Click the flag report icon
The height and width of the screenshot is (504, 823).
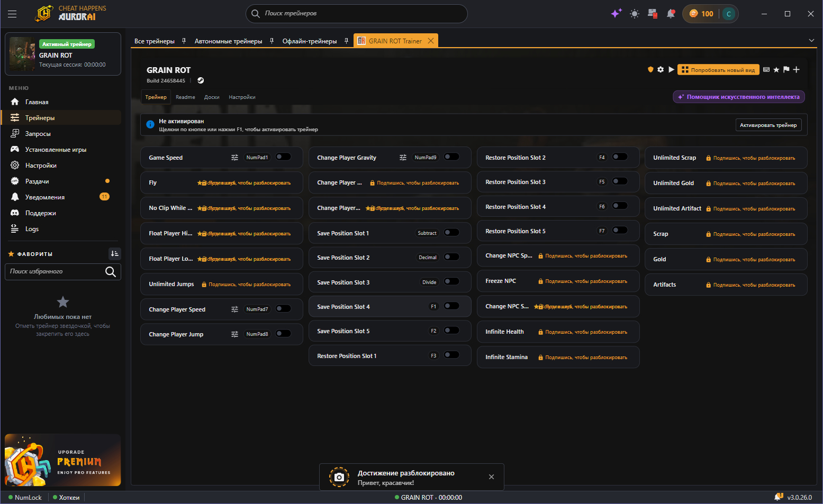tap(786, 69)
